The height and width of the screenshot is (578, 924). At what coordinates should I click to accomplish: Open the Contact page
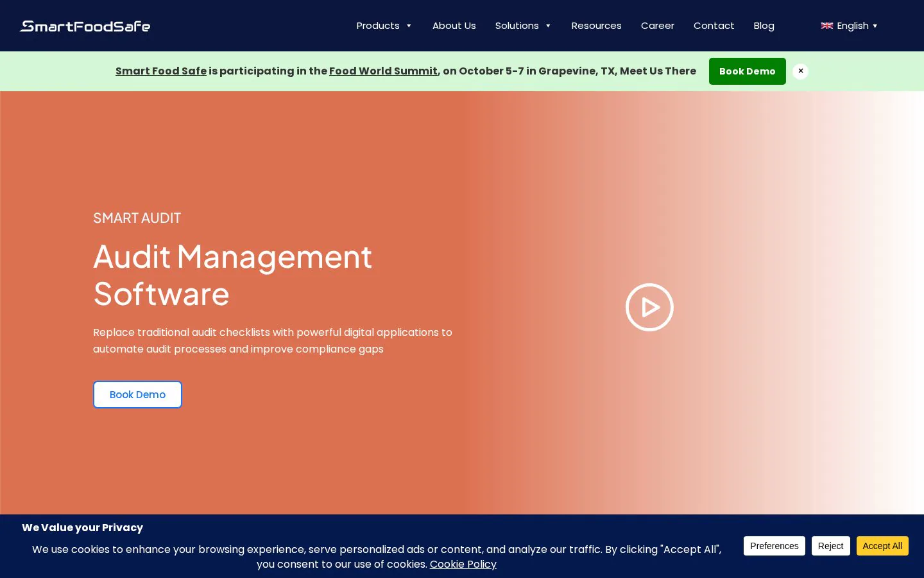[714, 26]
